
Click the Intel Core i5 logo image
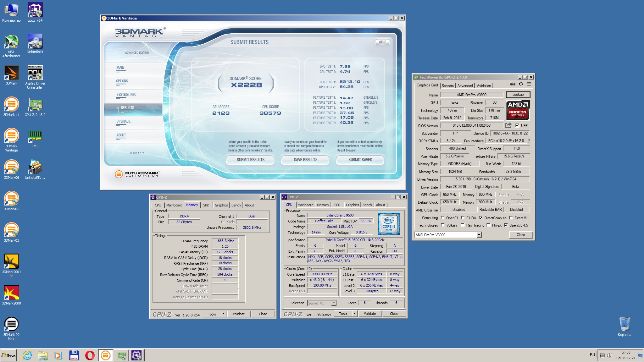pyautogui.click(x=389, y=224)
